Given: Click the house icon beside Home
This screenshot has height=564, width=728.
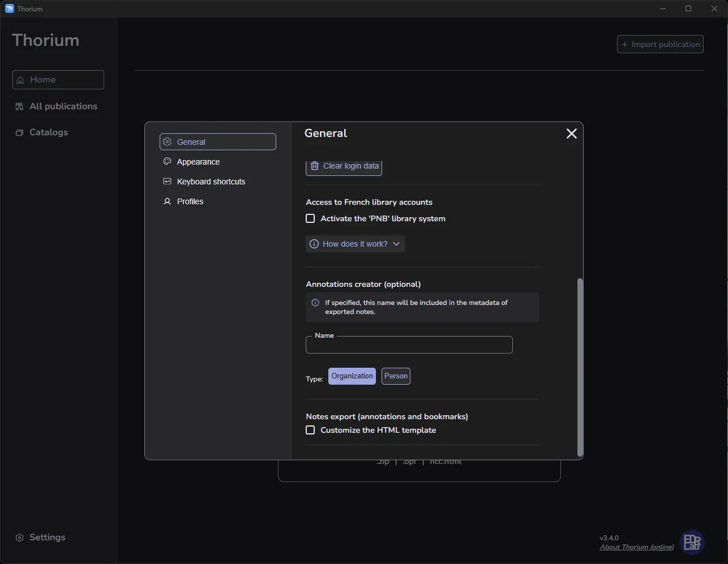Looking at the screenshot, I should coord(20,80).
